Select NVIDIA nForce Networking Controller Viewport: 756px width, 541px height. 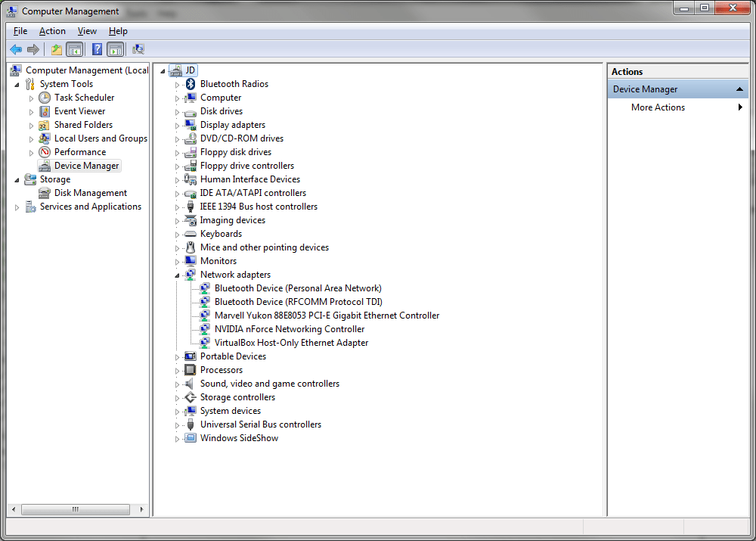(x=290, y=329)
